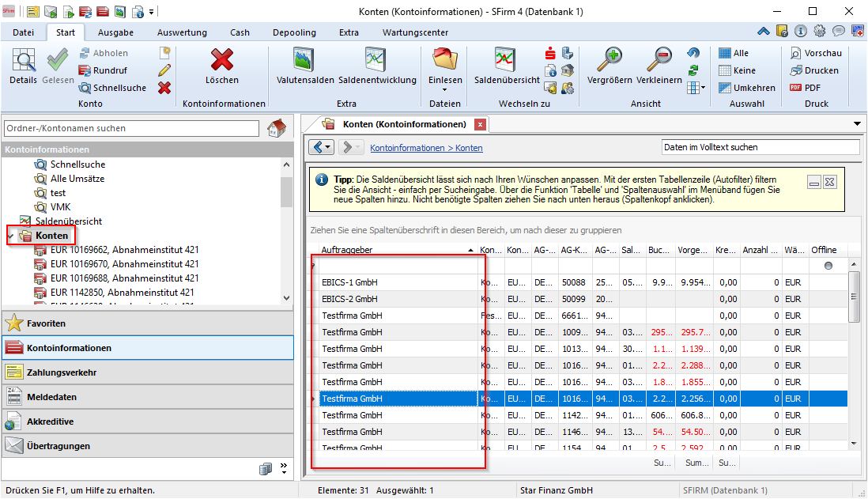Image resolution: width=868 pixels, height=499 pixels.
Task: Click the Saldenentwicklung chart icon
Action: pos(376,61)
